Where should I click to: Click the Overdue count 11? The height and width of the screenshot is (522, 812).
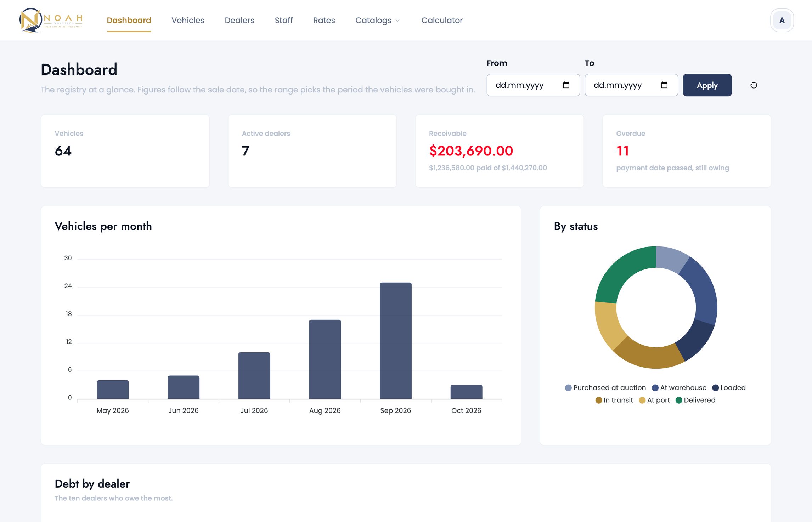[x=622, y=151]
